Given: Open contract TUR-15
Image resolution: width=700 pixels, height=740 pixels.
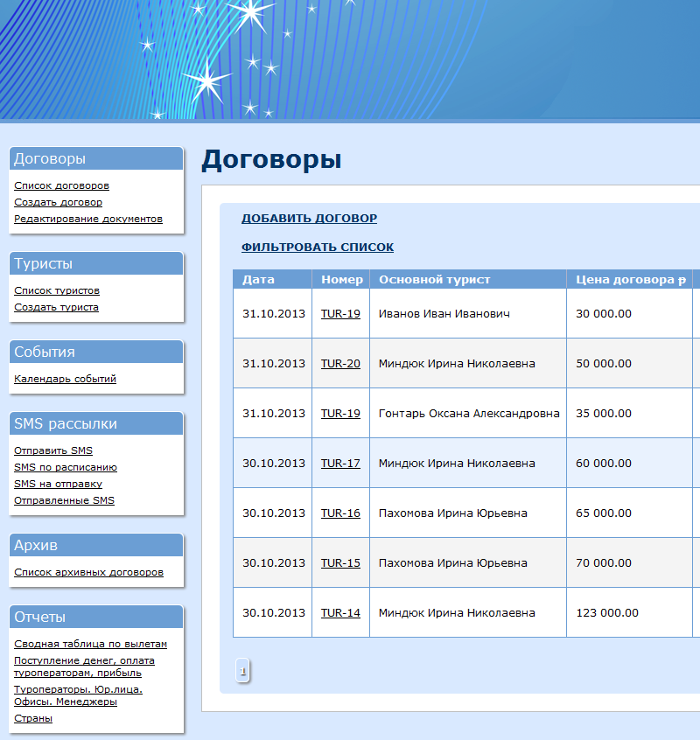Looking at the screenshot, I should pos(340,562).
